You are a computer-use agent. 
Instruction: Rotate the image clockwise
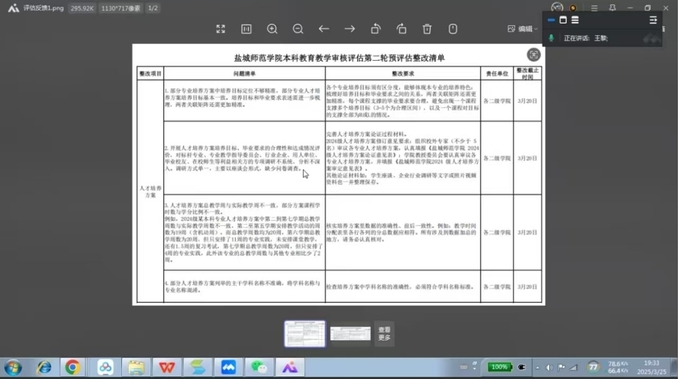click(x=401, y=29)
